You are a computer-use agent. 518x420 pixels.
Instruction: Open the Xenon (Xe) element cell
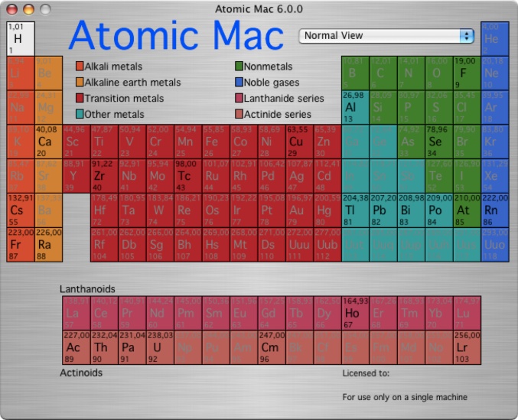click(494, 176)
